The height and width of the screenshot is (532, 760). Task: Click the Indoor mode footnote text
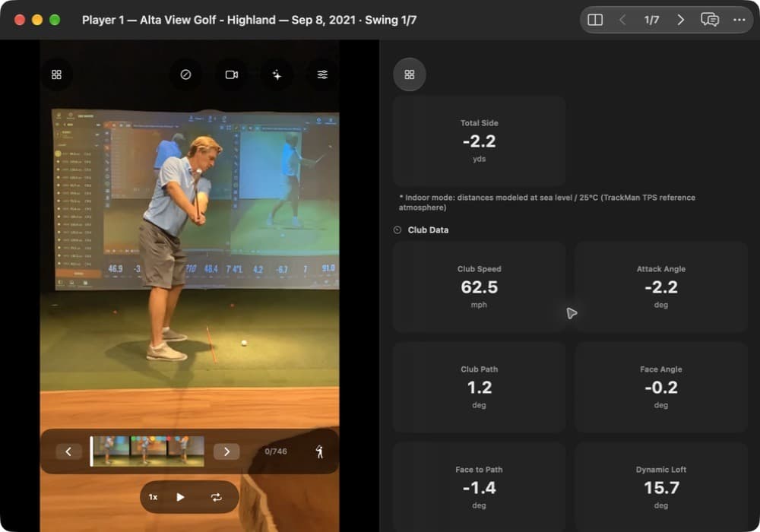546,202
